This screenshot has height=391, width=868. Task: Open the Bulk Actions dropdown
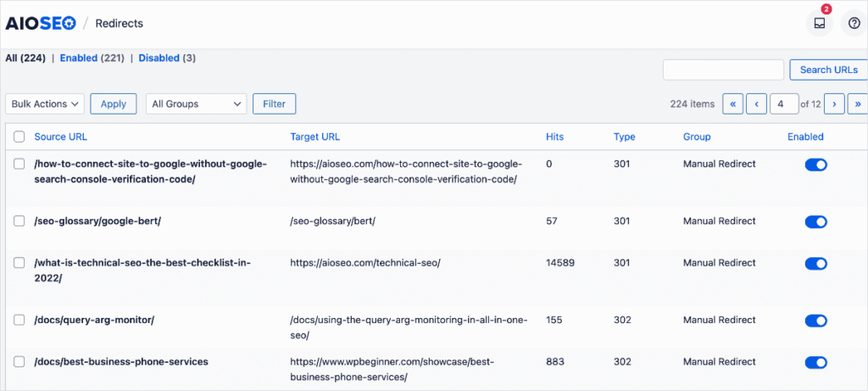(45, 103)
